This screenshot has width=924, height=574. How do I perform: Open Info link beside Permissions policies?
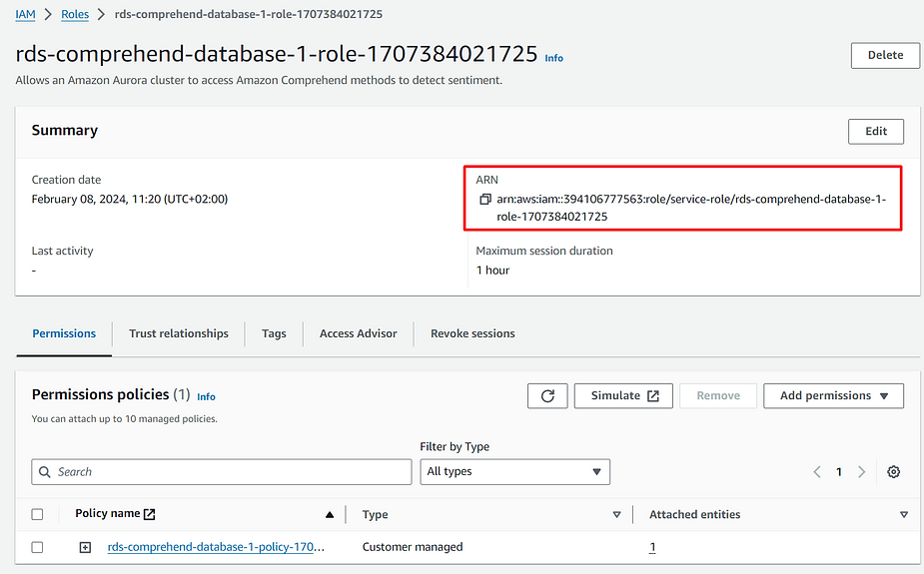[x=206, y=396]
